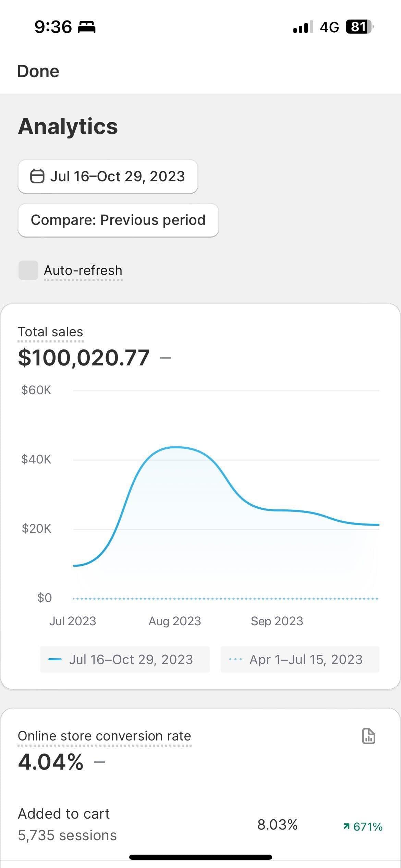This screenshot has height=868, width=401.
Task: Click the calendar icon in date picker
Action: [37, 177]
